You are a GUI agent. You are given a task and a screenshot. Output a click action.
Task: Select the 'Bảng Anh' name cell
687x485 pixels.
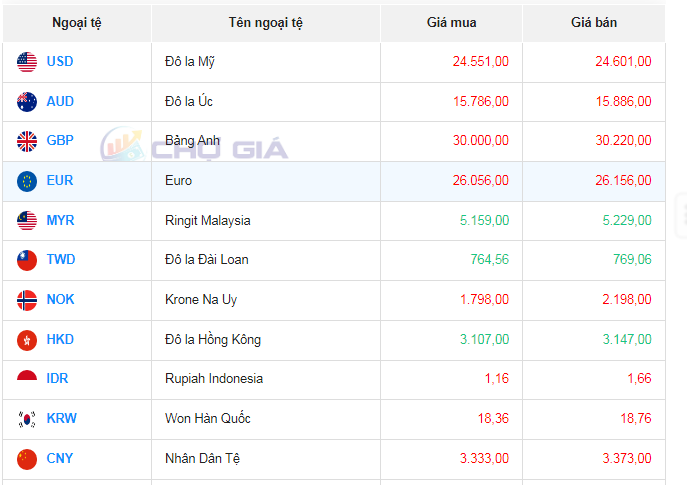pyautogui.click(x=266, y=141)
